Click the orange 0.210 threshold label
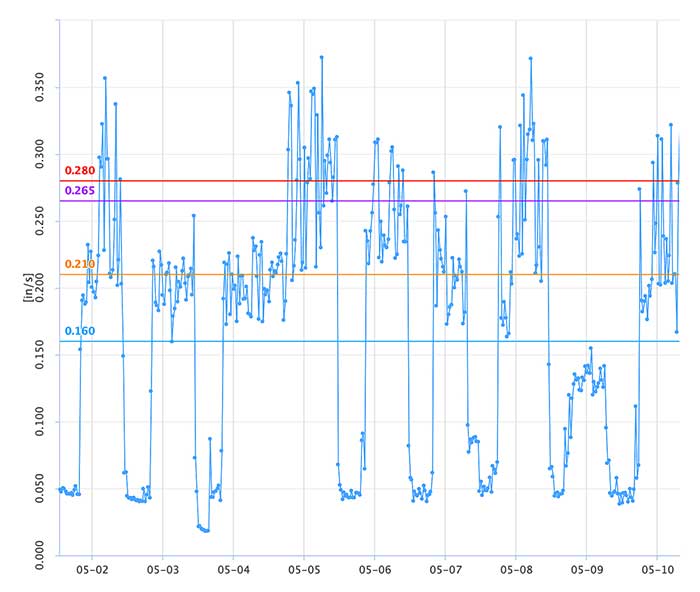Viewport: 700px width, 592px height. pos(80,264)
